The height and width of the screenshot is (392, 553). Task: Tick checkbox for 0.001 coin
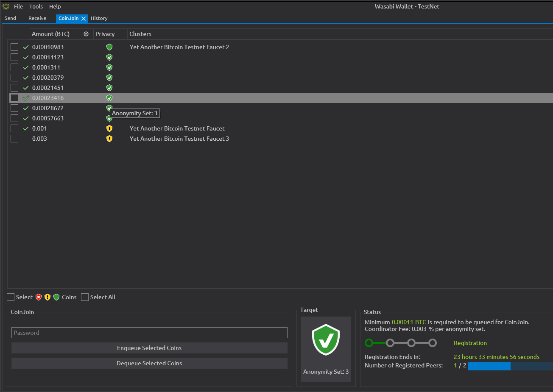coord(14,128)
